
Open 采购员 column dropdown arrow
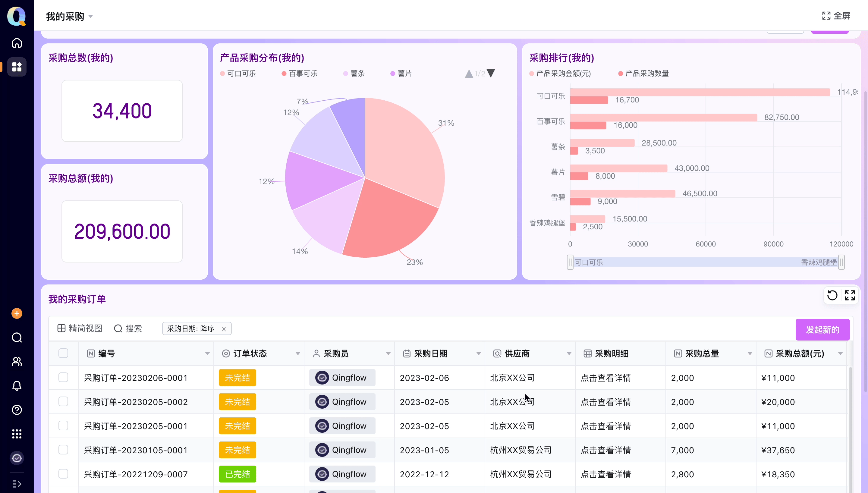388,353
